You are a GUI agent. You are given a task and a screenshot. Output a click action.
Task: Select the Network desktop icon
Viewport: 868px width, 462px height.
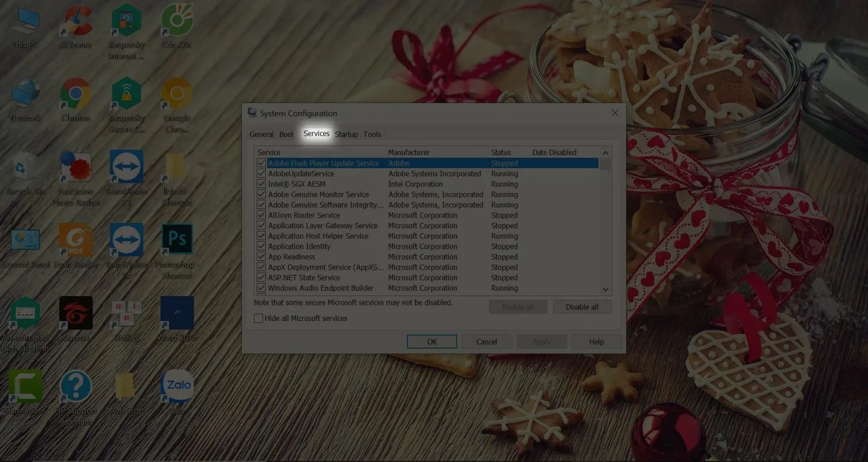pyautogui.click(x=25, y=100)
